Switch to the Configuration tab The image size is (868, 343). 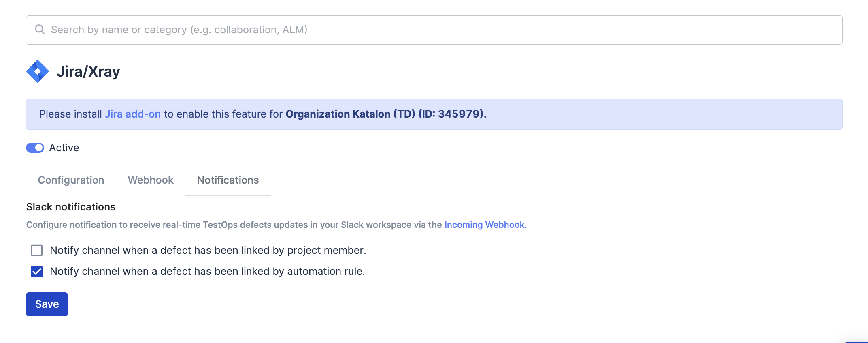[x=71, y=180]
